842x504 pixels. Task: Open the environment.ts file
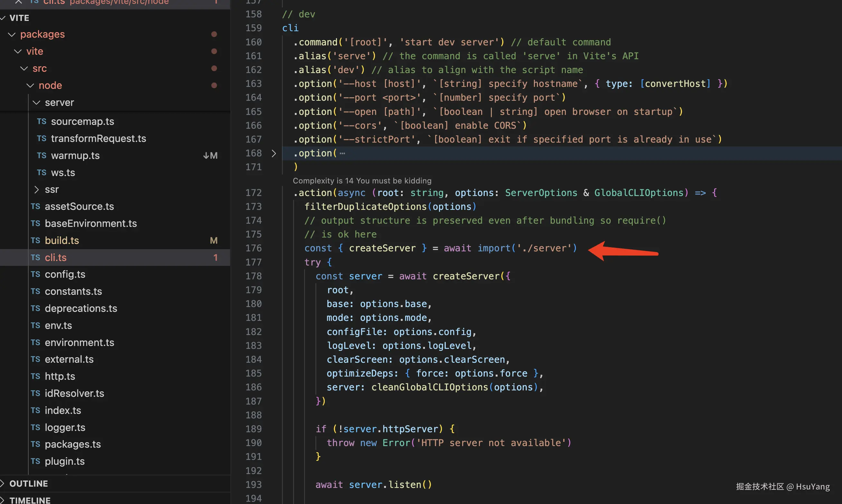click(79, 342)
